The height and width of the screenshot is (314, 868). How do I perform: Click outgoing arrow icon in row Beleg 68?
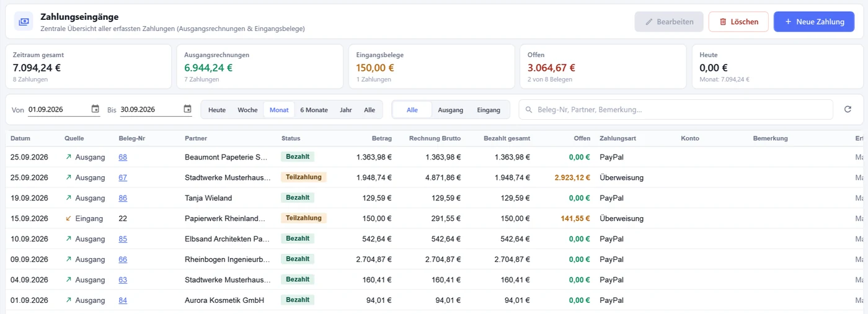[x=68, y=157]
